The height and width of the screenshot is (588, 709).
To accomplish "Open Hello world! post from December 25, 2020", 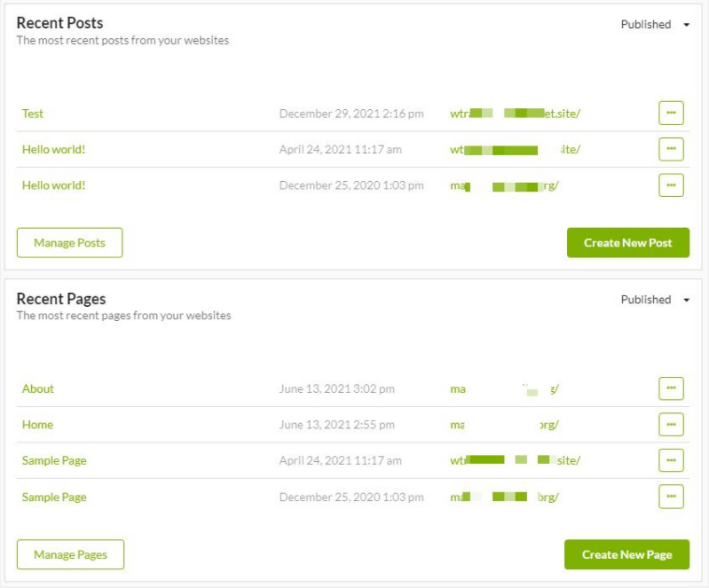I will [53, 185].
